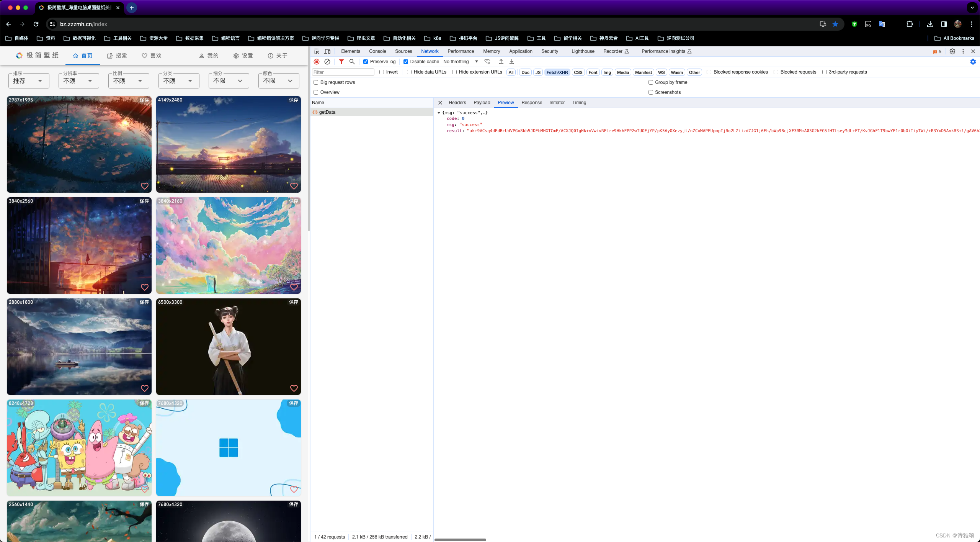Like the 2987x1995 wallpaper heart icon

[x=145, y=186]
